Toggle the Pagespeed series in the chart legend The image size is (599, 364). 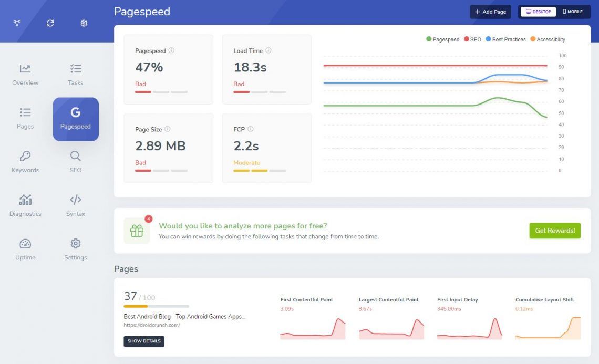pos(442,39)
